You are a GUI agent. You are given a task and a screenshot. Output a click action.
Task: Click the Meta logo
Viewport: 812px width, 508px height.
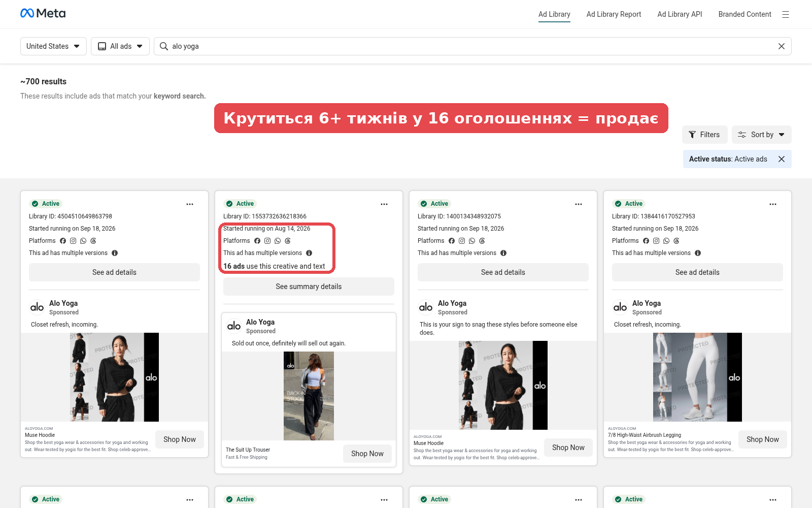click(43, 14)
